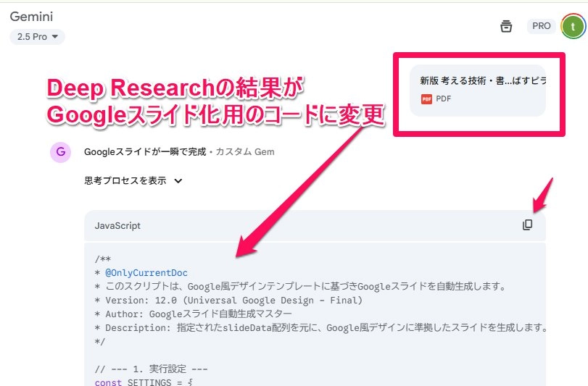Click the code line starting このスクリプトは

300,286
